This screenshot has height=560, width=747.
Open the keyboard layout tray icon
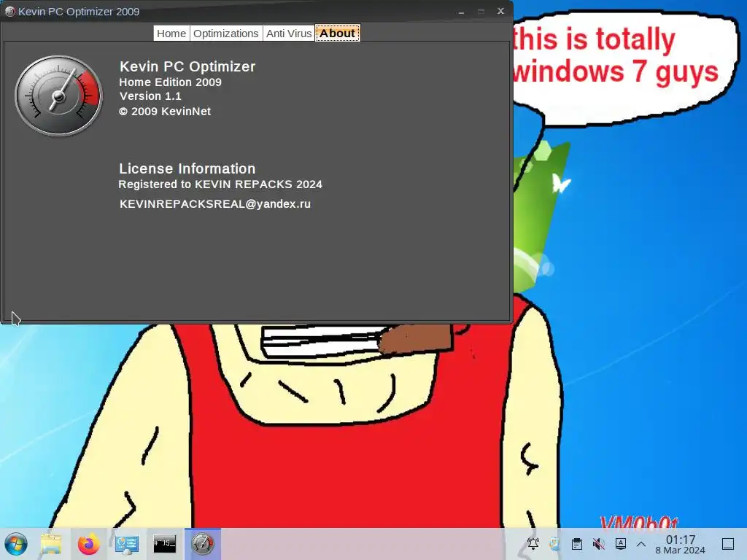(620, 543)
